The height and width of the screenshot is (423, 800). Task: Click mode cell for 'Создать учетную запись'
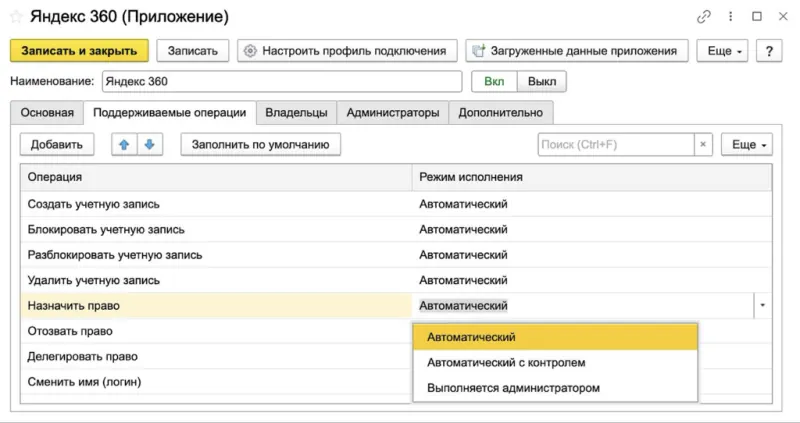[592, 204]
